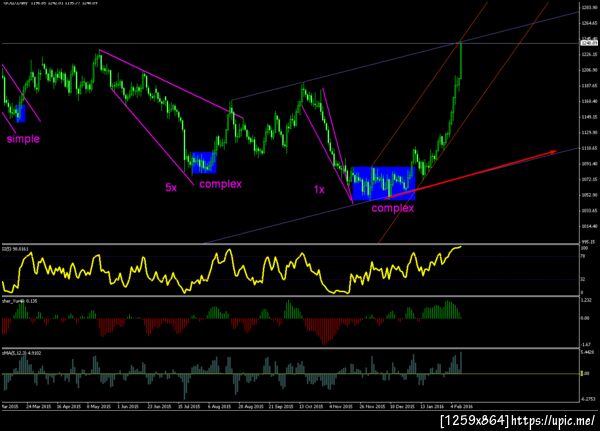The height and width of the screenshot is (431, 600).
Task: Select the 'complex' label beside the 5x annotation
Action: coord(220,184)
